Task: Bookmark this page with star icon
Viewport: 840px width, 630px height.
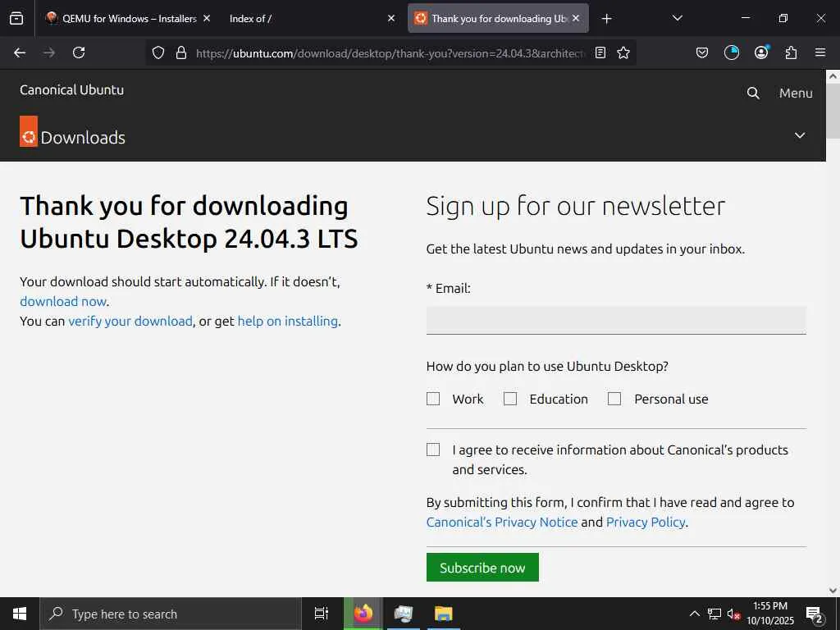Action: coord(623,52)
